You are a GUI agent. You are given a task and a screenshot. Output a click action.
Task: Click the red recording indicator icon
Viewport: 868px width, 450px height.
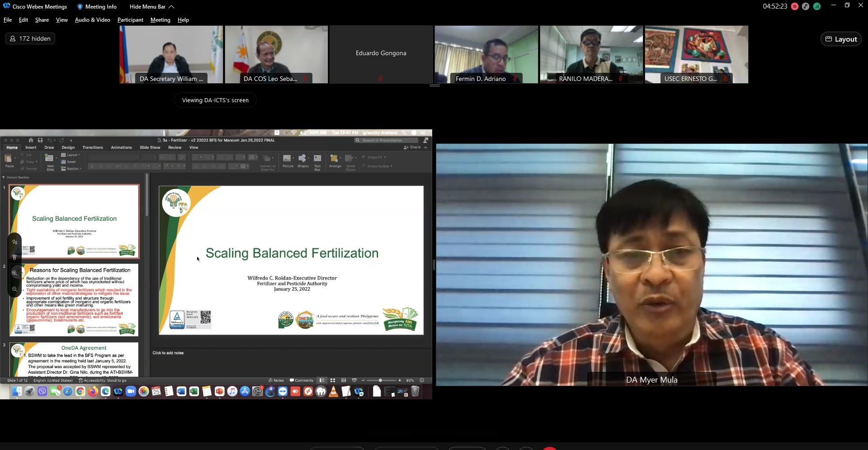[794, 6]
